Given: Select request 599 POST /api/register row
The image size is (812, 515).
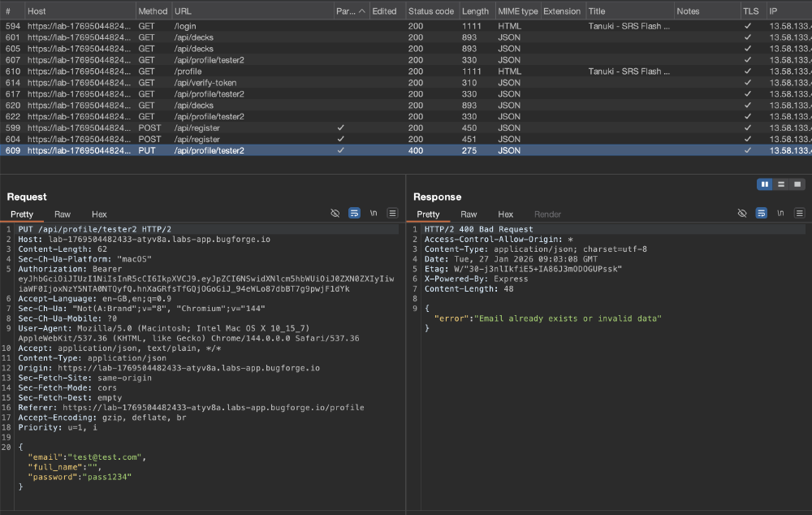Looking at the screenshot, I should [x=406, y=128].
